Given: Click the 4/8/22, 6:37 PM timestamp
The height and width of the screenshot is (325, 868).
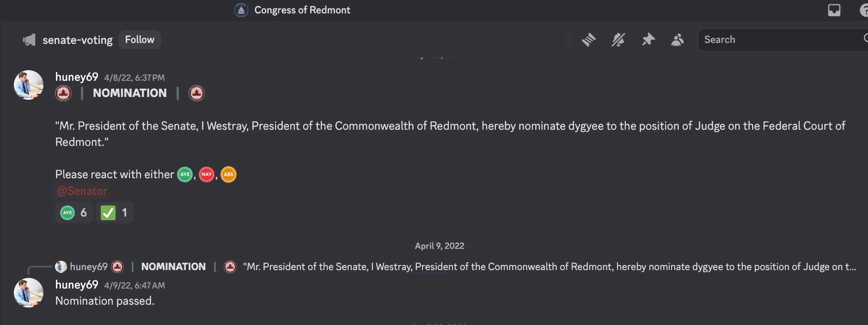Looking at the screenshot, I should tap(134, 78).
